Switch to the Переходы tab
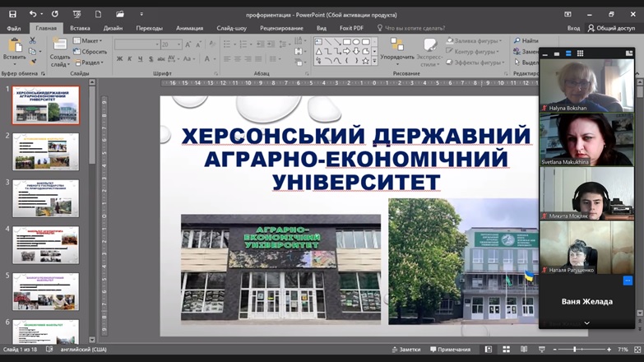This screenshot has width=644, height=362. (149, 28)
